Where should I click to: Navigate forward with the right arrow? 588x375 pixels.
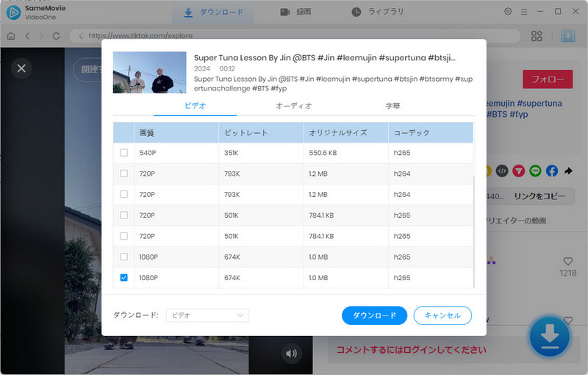(x=41, y=36)
